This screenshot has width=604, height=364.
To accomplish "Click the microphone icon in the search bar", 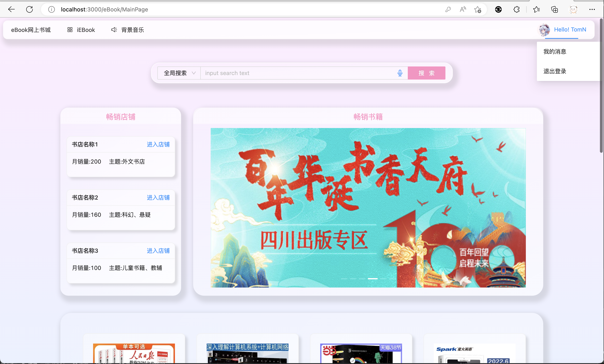I will point(400,73).
